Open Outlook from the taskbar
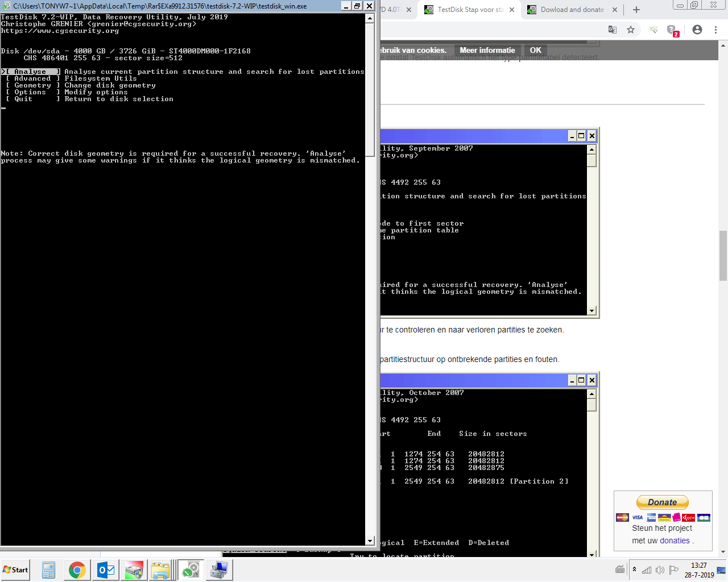The image size is (728, 582). click(x=106, y=570)
